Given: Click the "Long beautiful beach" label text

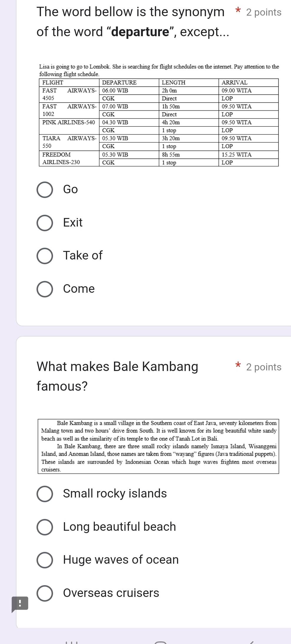Looking at the screenshot, I should pos(119,527).
